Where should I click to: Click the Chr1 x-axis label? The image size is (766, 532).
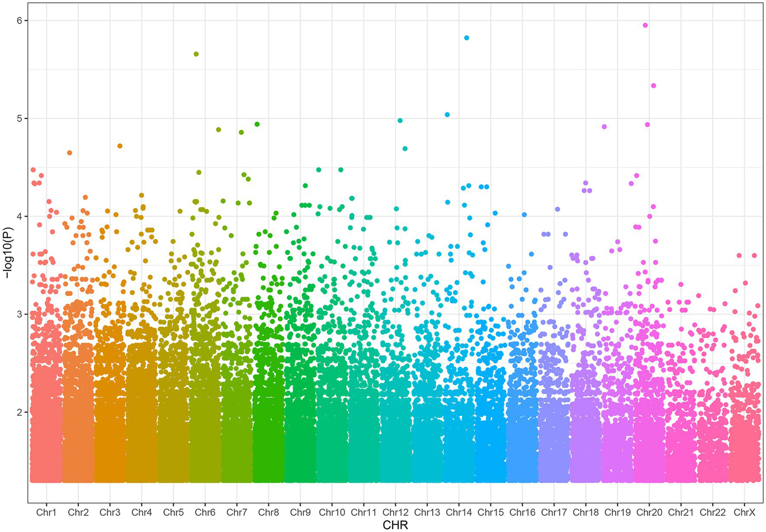coord(46,512)
